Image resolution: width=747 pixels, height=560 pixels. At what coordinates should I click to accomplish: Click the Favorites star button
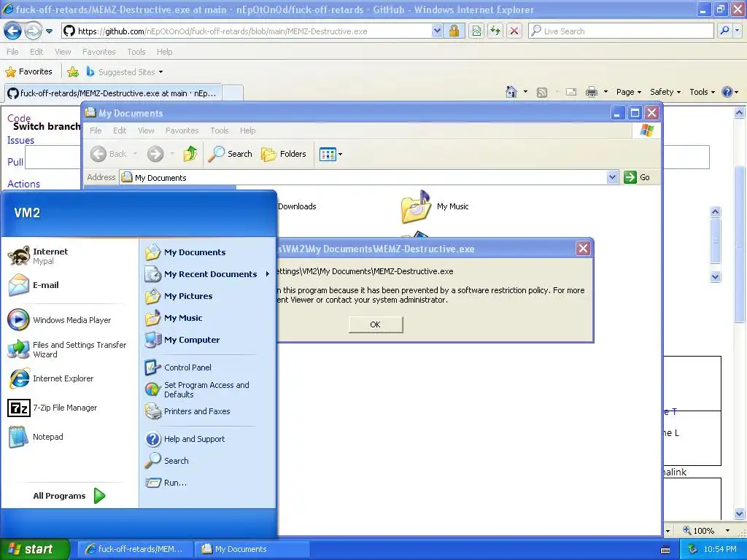[x=28, y=72]
